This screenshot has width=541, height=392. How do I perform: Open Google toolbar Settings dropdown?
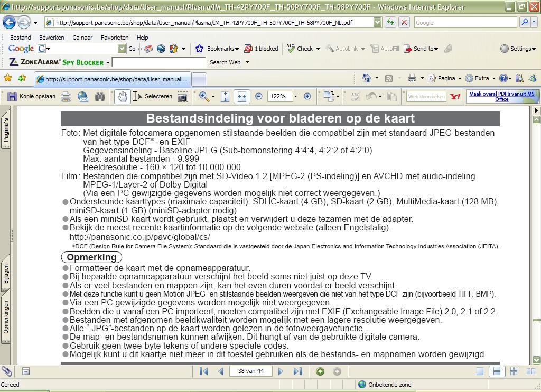[518, 49]
